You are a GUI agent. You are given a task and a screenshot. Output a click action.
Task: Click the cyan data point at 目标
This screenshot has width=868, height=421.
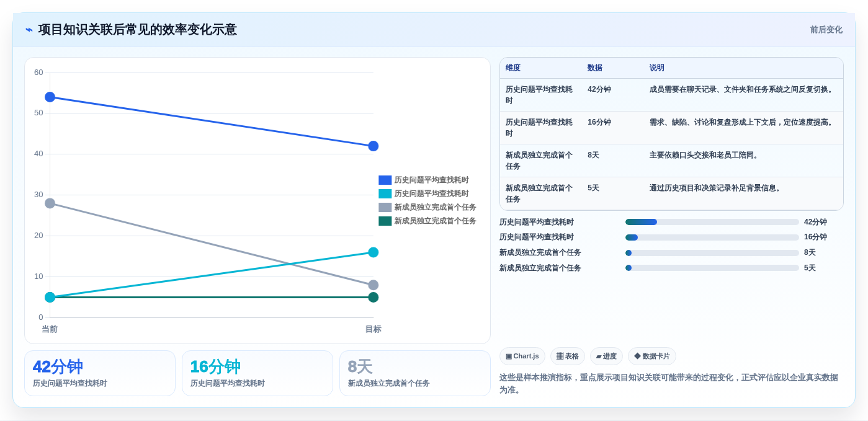[x=373, y=252]
